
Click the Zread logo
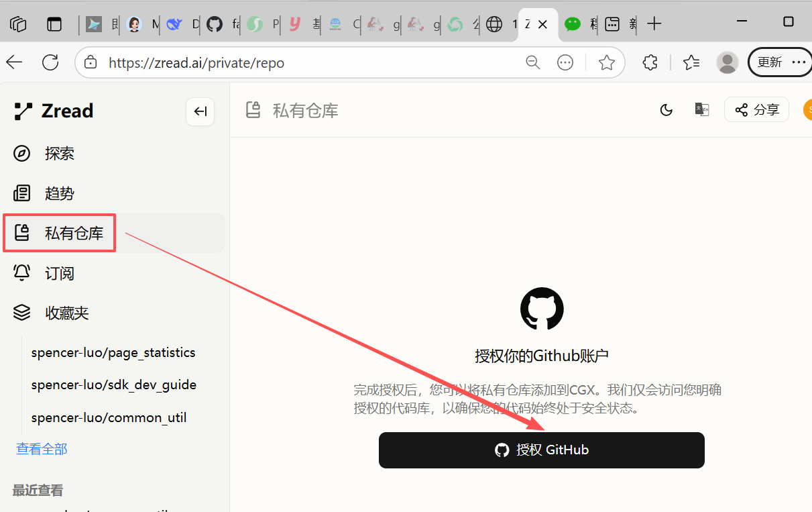54,111
